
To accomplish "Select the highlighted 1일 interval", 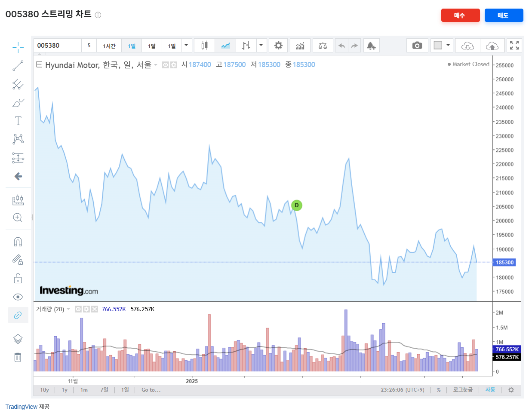I will point(132,46).
